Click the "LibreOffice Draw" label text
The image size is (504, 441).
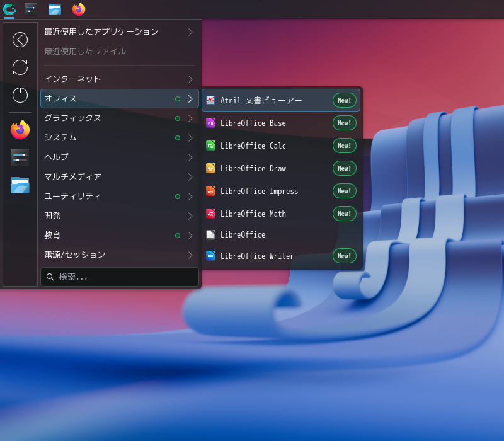point(253,168)
